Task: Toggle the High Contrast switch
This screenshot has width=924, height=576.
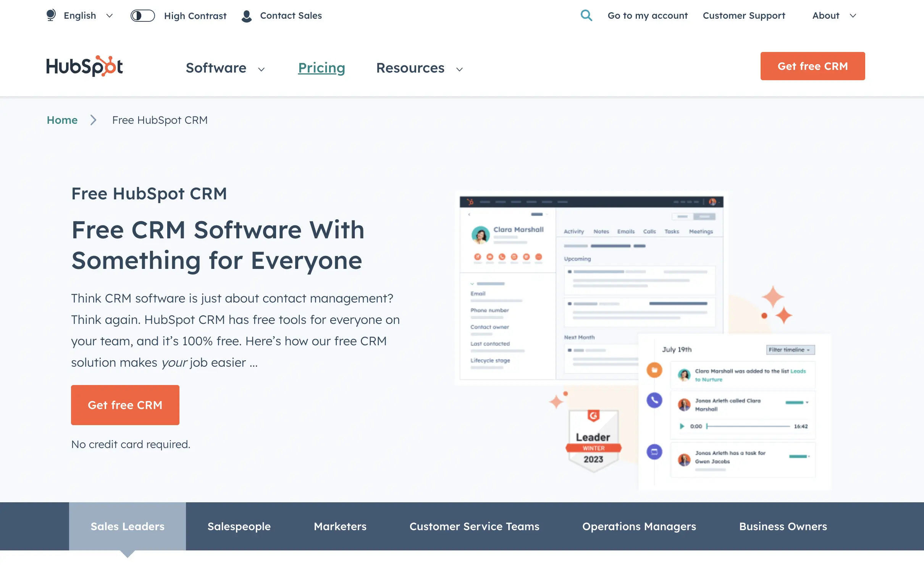Action: (x=142, y=16)
